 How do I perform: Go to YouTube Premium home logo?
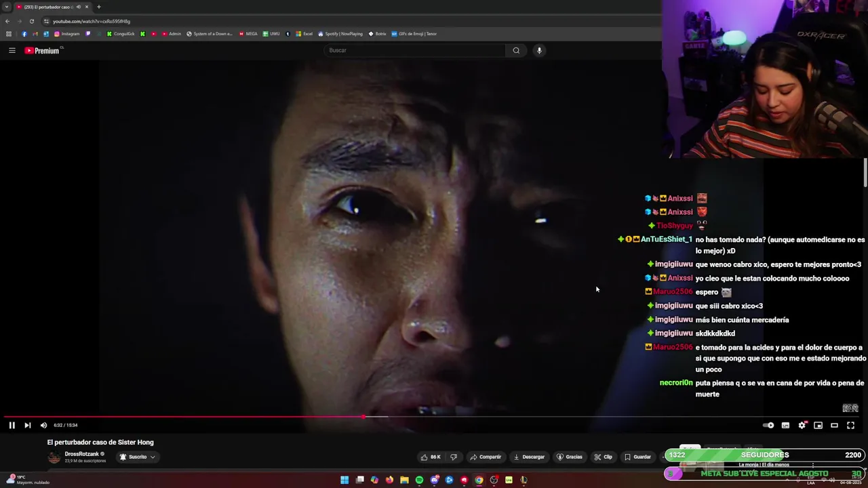tap(43, 50)
